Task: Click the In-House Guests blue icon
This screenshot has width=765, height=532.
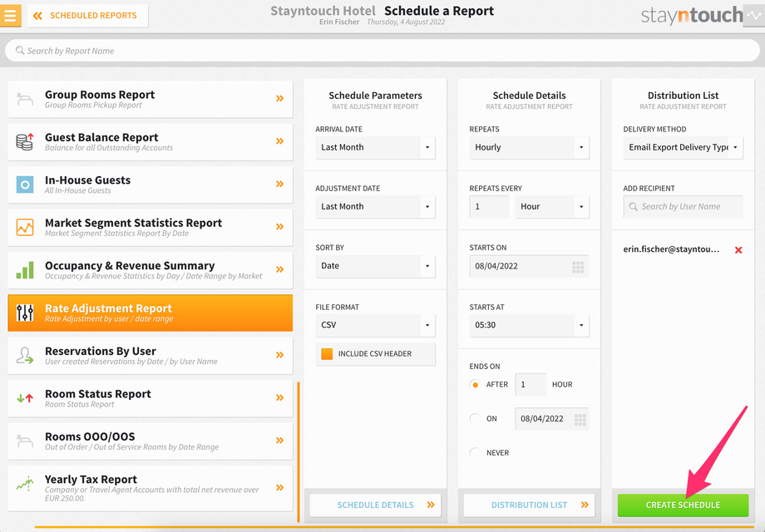Action: coord(25,185)
